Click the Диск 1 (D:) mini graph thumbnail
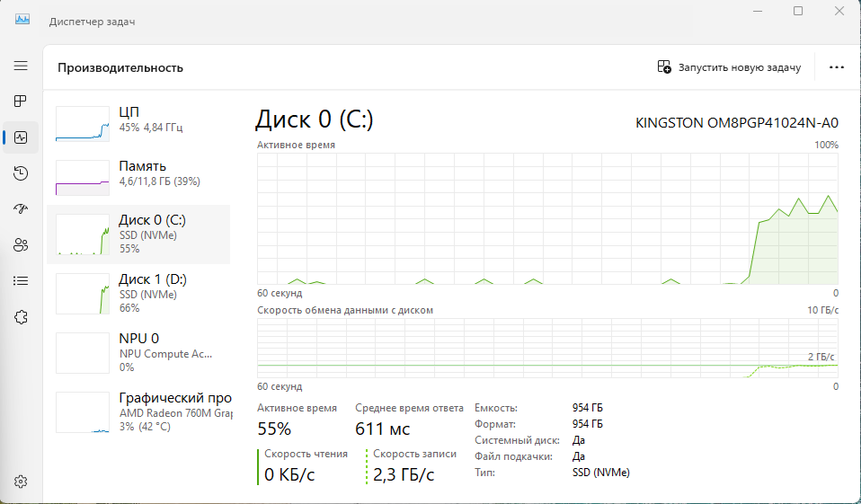This screenshot has width=861, height=504. (x=83, y=294)
